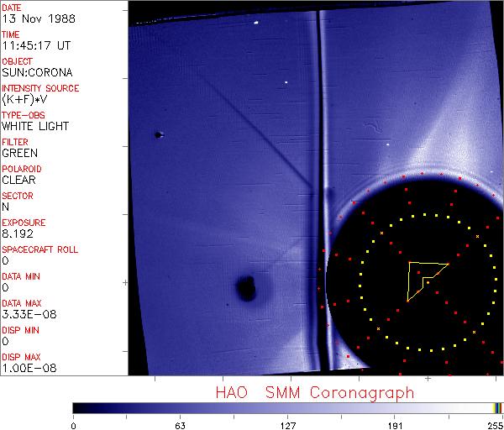Click the 191 color bar tick label
Screen dimensions: 504x430
395,426
